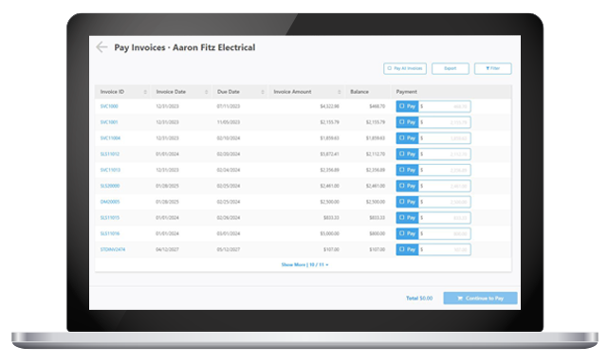The image size is (608, 364).
Task: Toggle Pay checkbox for invoice SVC1000
Action: pos(407,106)
